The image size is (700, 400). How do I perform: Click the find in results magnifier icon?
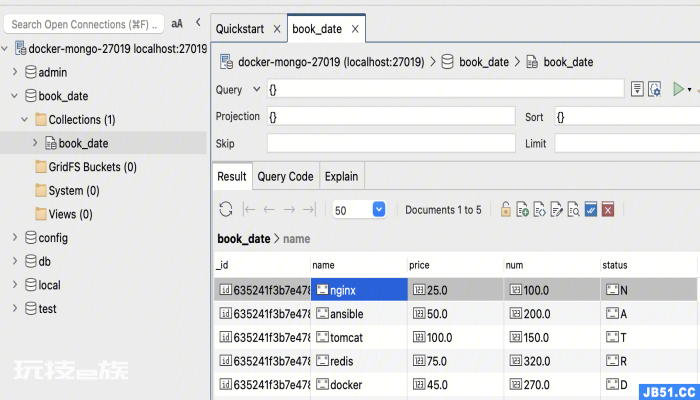pyautogui.click(x=574, y=209)
